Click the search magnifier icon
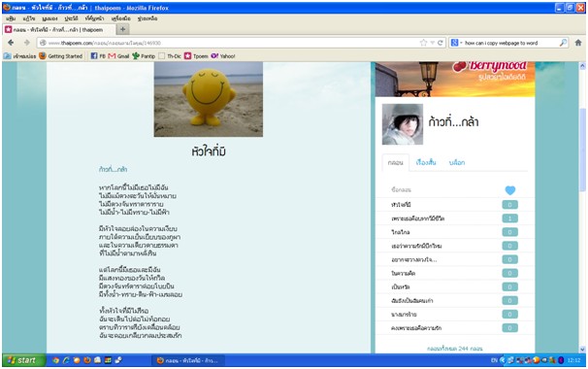The height and width of the screenshot is (369, 588). (x=563, y=43)
